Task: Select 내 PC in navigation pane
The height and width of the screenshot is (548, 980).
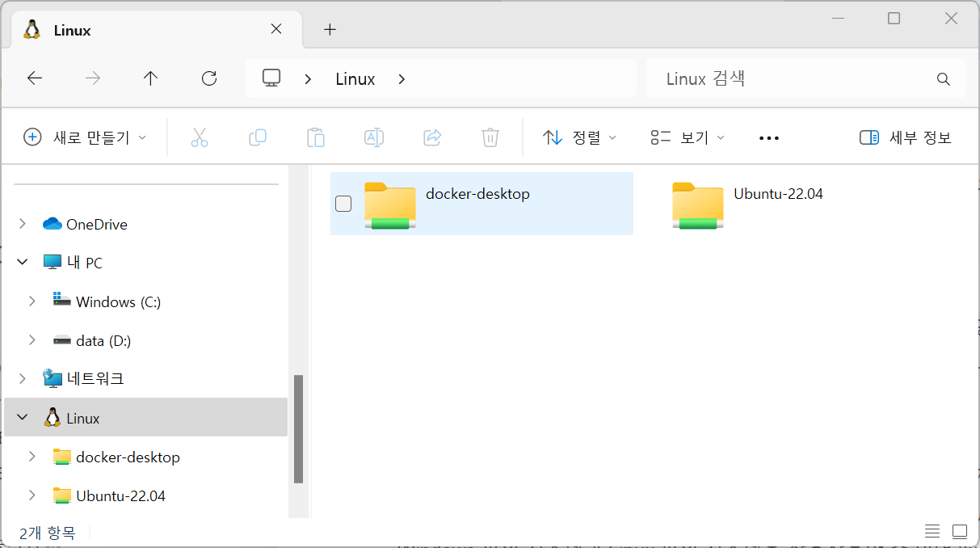Action: point(84,263)
